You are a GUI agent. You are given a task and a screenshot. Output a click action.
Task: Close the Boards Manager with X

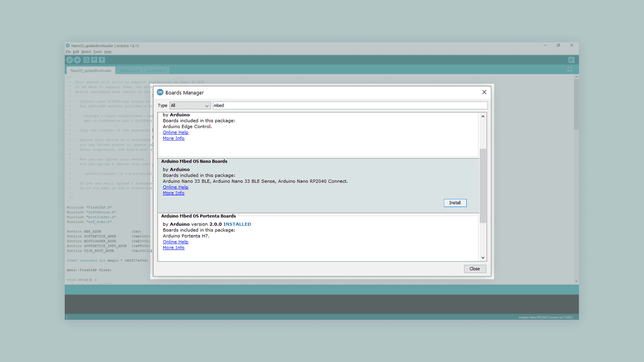484,92
